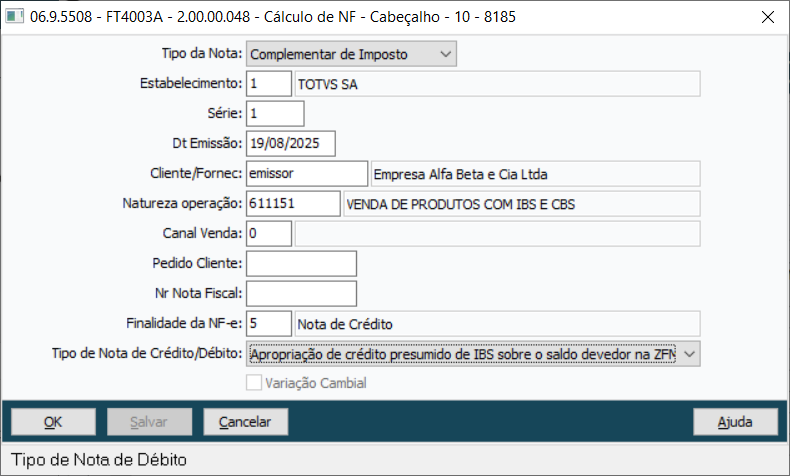Click the empty Canal Venda description field
790x476 pixels.
coord(497,233)
